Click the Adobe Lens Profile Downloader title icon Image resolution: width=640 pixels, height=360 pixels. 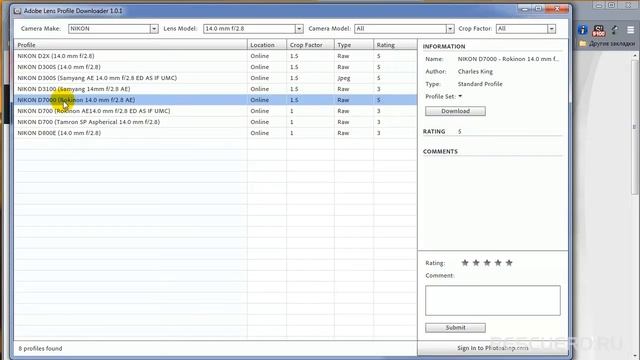point(18,11)
